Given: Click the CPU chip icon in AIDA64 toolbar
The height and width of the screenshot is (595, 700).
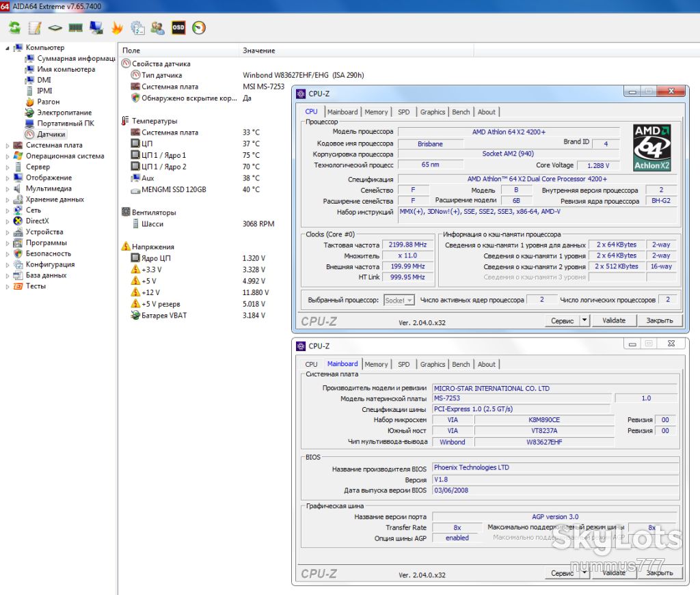Looking at the screenshot, I should [x=55, y=27].
